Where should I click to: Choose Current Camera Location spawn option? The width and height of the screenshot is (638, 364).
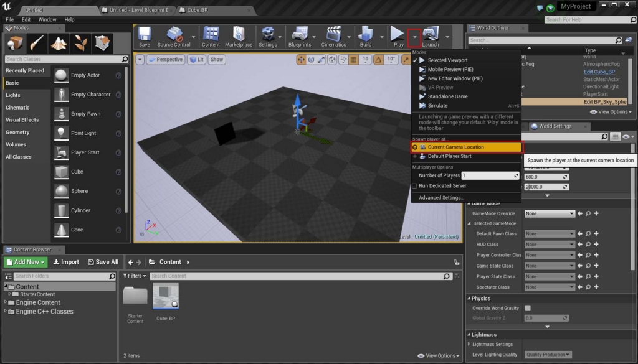466,147
